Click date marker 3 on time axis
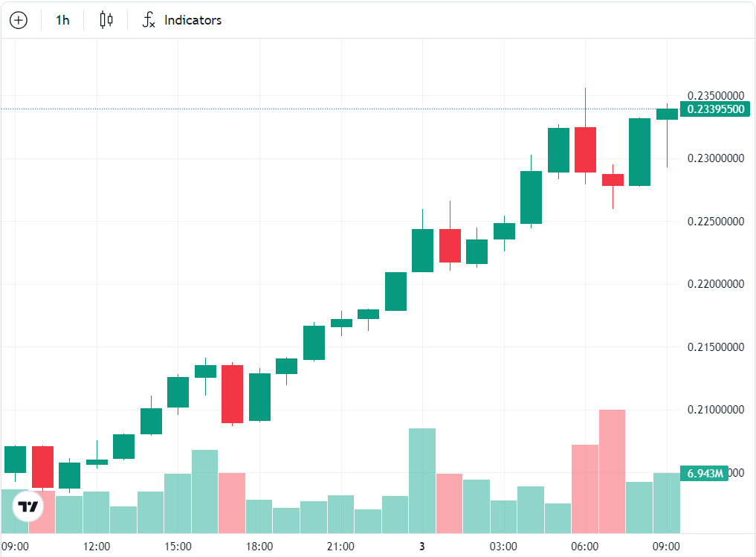 421,547
